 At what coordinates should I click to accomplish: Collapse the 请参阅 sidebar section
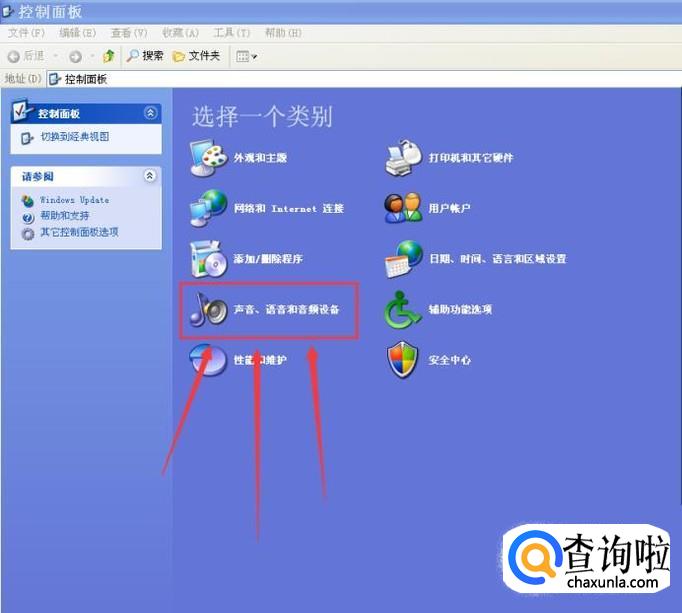150,176
